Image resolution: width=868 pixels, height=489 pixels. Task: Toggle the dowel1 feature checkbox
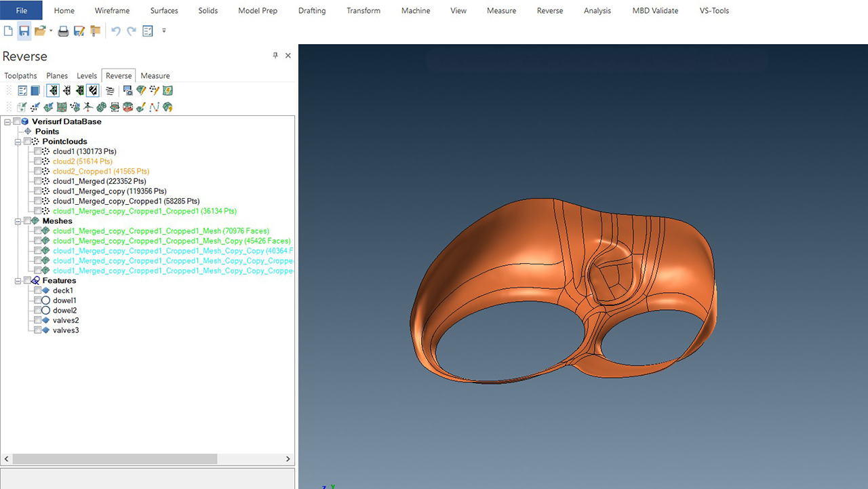tap(38, 300)
